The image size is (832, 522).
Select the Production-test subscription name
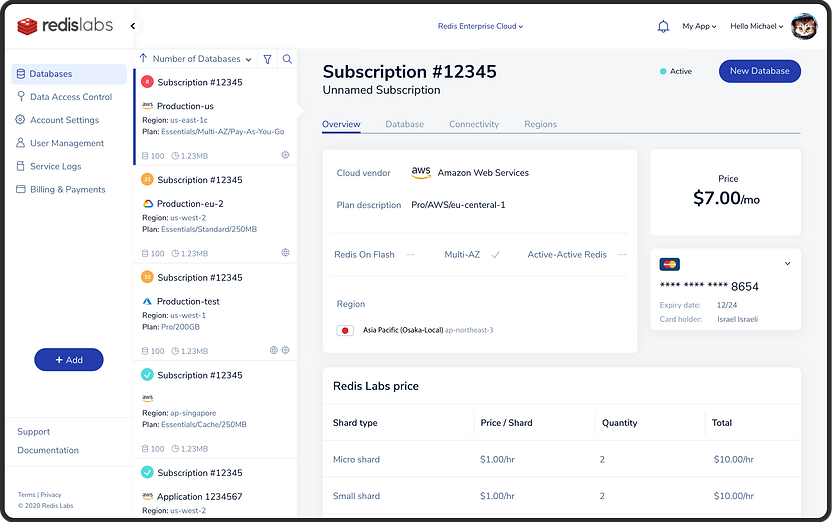pos(188,301)
